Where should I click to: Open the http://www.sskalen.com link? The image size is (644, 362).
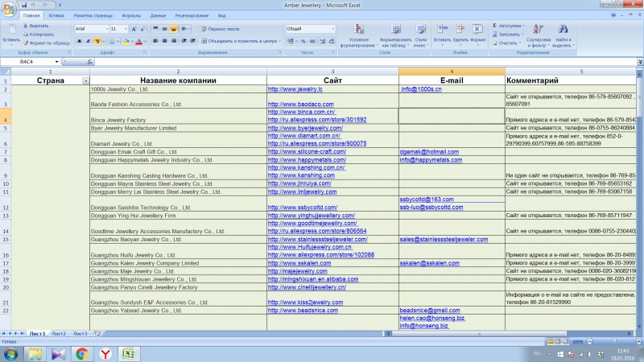point(299,263)
